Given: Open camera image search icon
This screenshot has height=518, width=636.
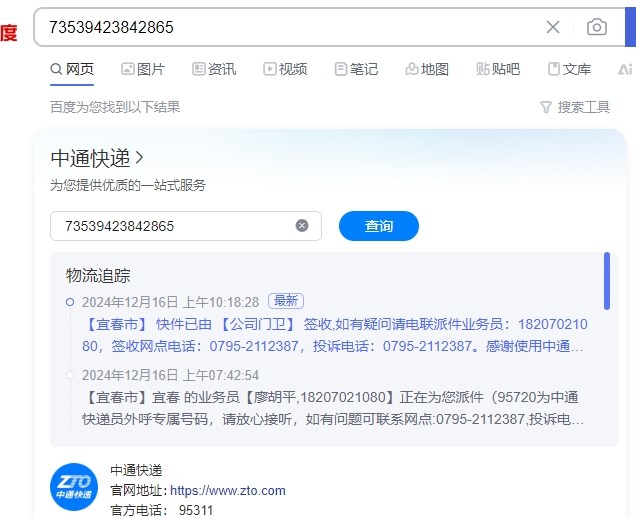Looking at the screenshot, I should (597, 27).
